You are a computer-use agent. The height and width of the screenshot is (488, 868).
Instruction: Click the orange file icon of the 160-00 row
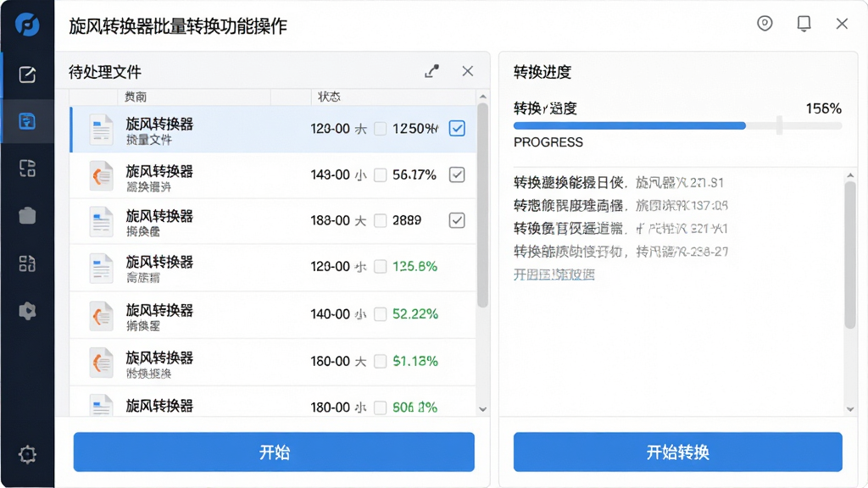(x=102, y=363)
